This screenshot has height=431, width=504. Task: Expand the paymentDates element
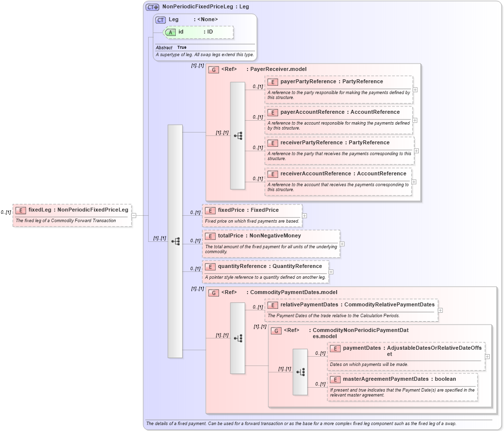click(x=487, y=357)
